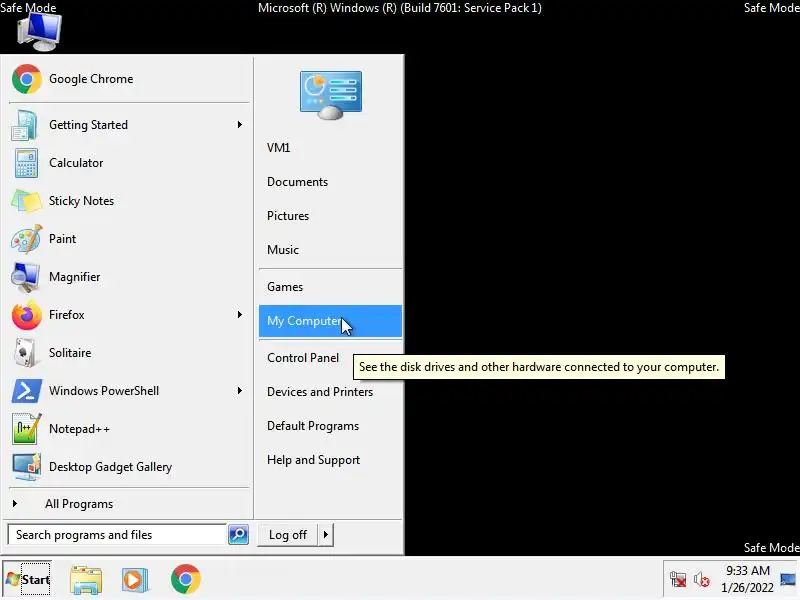Open the Desktop Gadget Gallery icon

26,467
